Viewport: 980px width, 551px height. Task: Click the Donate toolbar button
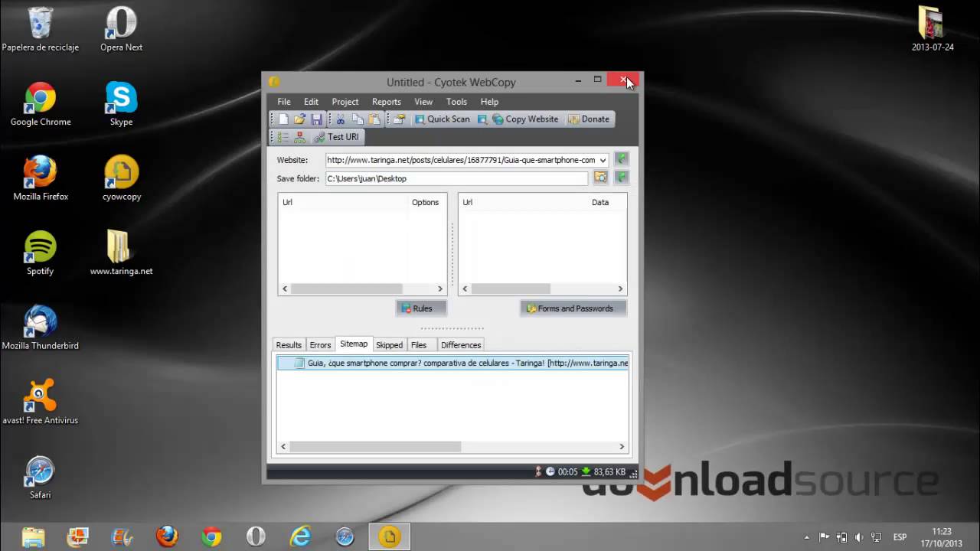click(x=589, y=119)
